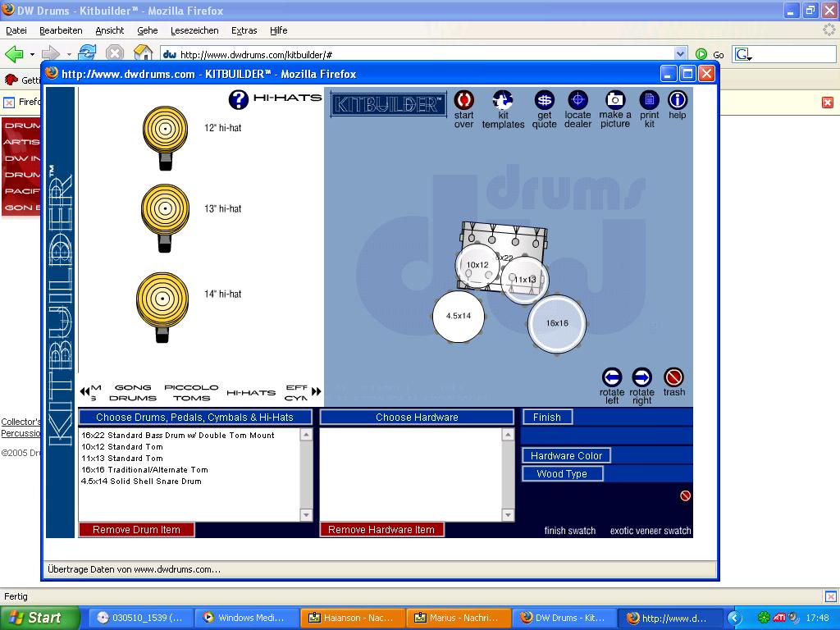Select the 4.5x14 snare drum in the kit
840x630 pixels.
(x=459, y=316)
